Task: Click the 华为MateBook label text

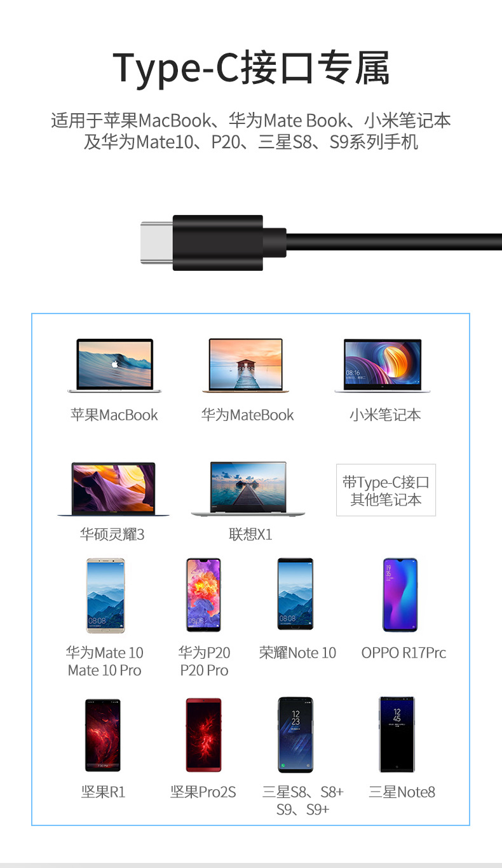Action: 248,415
